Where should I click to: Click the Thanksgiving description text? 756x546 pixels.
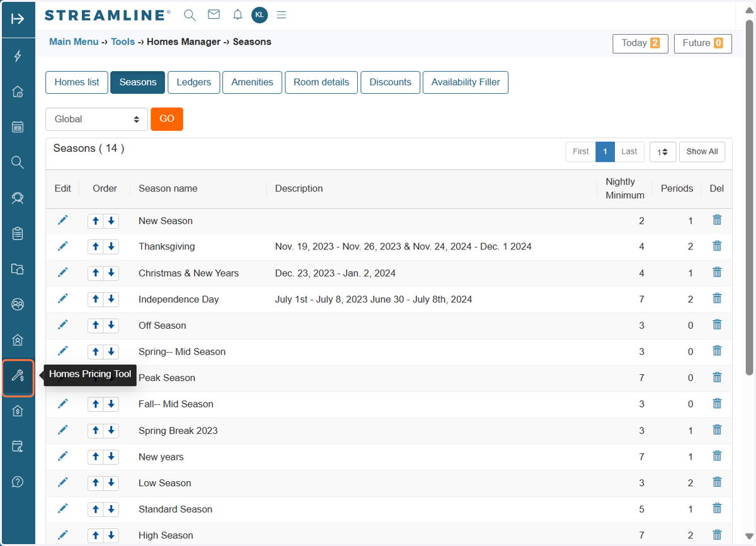403,247
